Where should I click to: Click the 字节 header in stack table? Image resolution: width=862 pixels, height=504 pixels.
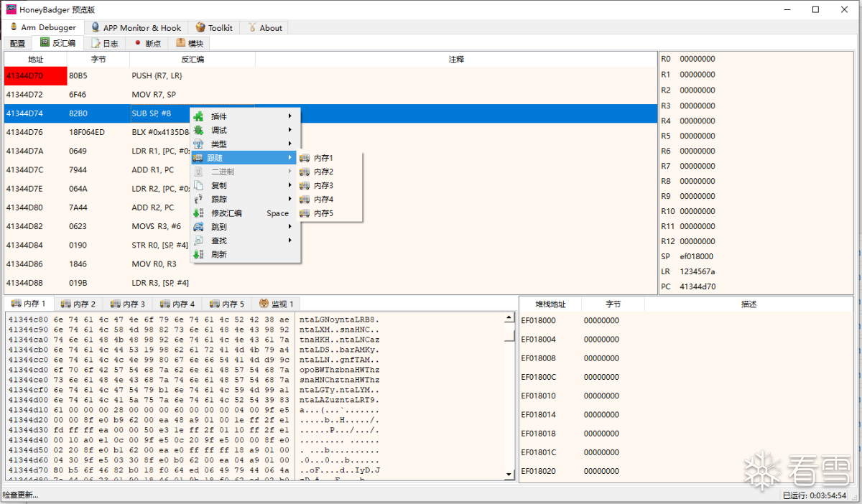[613, 304]
